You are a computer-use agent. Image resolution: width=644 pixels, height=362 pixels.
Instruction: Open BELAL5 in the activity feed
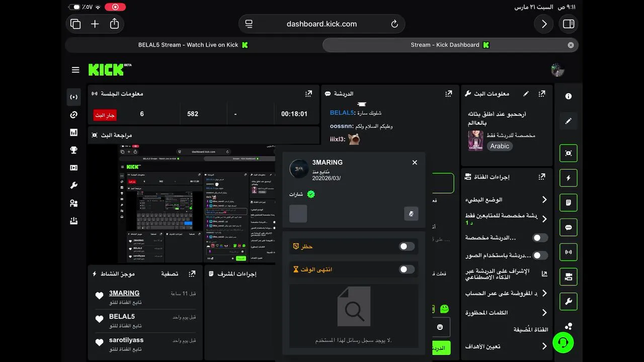(122, 317)
